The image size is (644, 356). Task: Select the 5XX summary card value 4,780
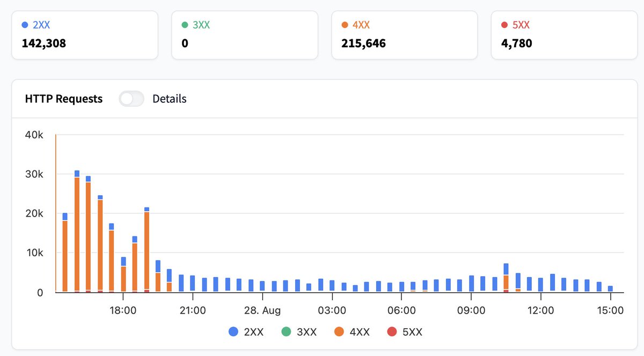click(517, 43)
